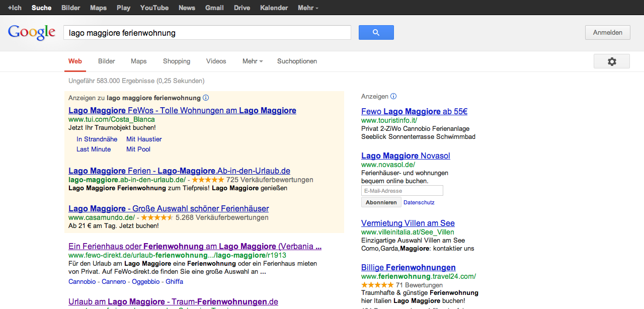644x309 pixels.
Task: Click star rating of casamundo ad
Action: point(157,218)
